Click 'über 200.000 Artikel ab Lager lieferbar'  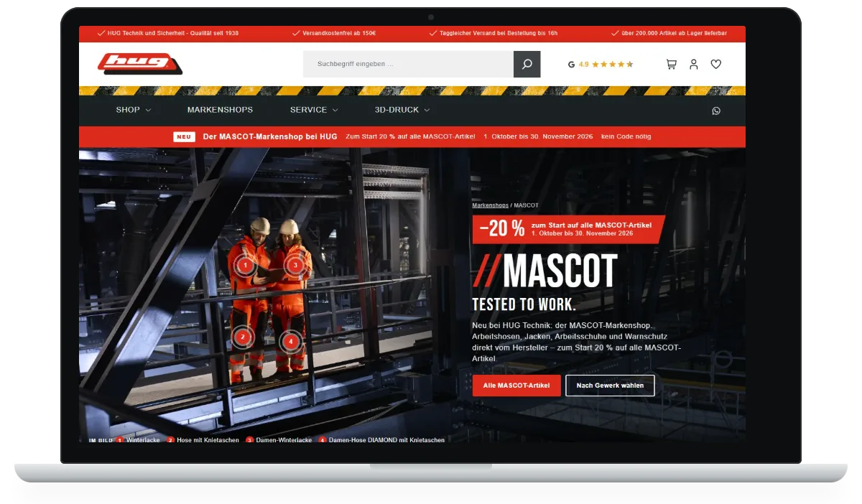click(674, 33)
